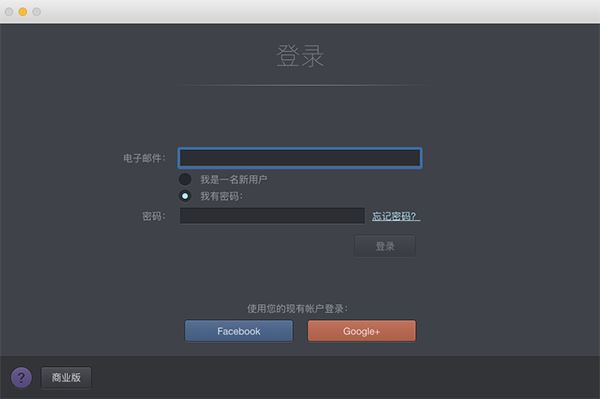Open the 商业版 business edition button
The image size is (600, 399).
[x=66, y=378]
